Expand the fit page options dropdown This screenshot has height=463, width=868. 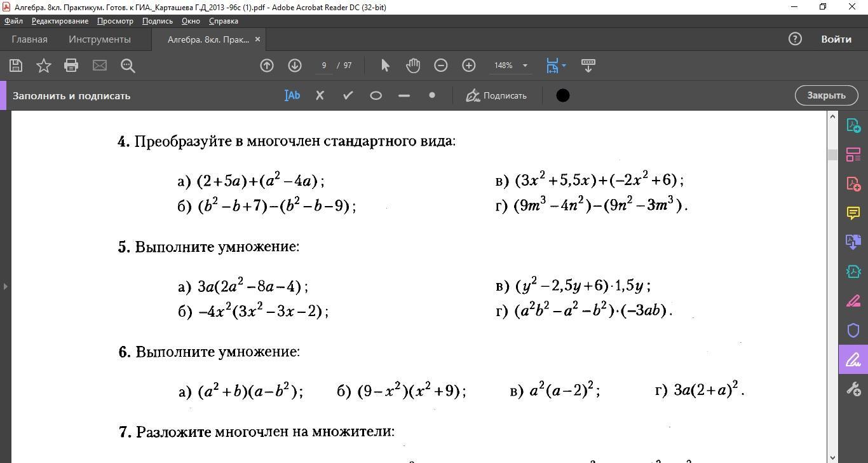[x=564, y=66]
